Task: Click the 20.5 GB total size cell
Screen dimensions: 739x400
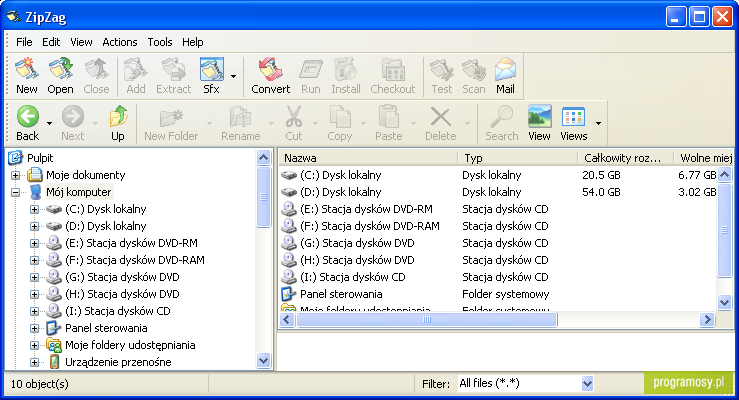Action: coord(601,175)
